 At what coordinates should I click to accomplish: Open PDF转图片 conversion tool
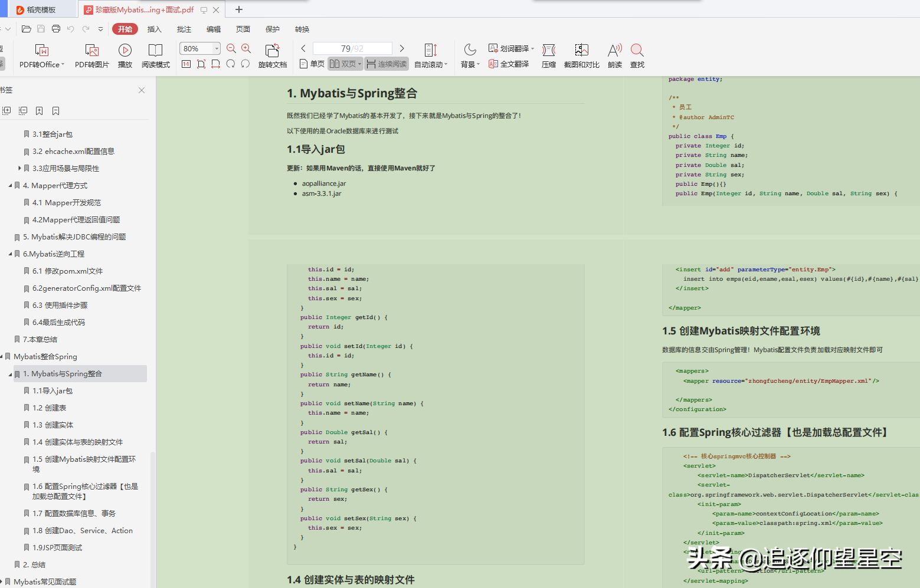(92, 56)
